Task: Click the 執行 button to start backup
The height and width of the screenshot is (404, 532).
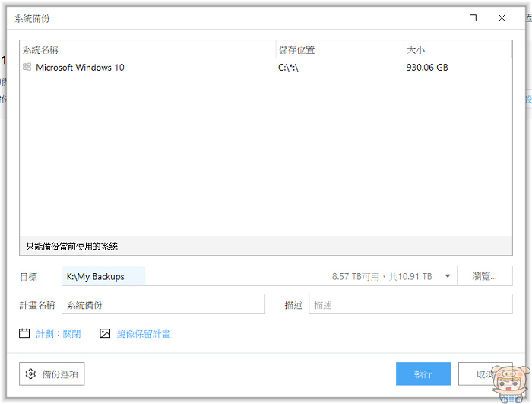Action: [x=423, y=374]
